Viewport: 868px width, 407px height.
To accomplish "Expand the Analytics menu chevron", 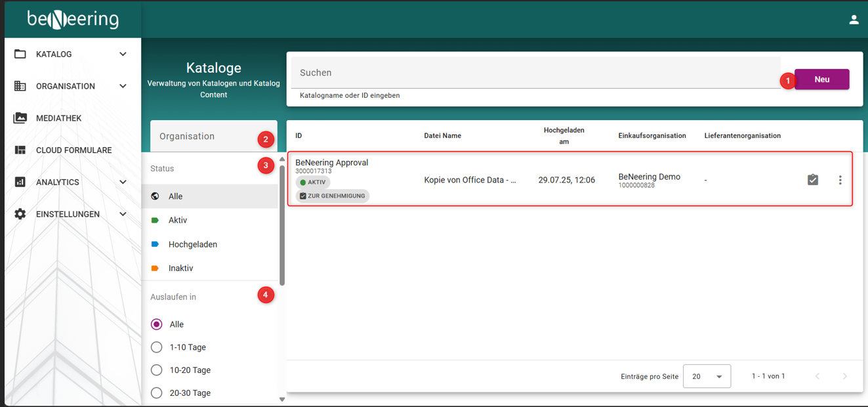I will click(x=123, y=182).
